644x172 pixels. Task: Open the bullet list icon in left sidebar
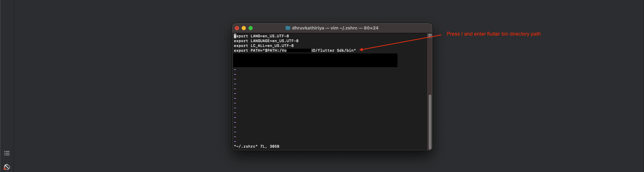click(x=7, y=153)
